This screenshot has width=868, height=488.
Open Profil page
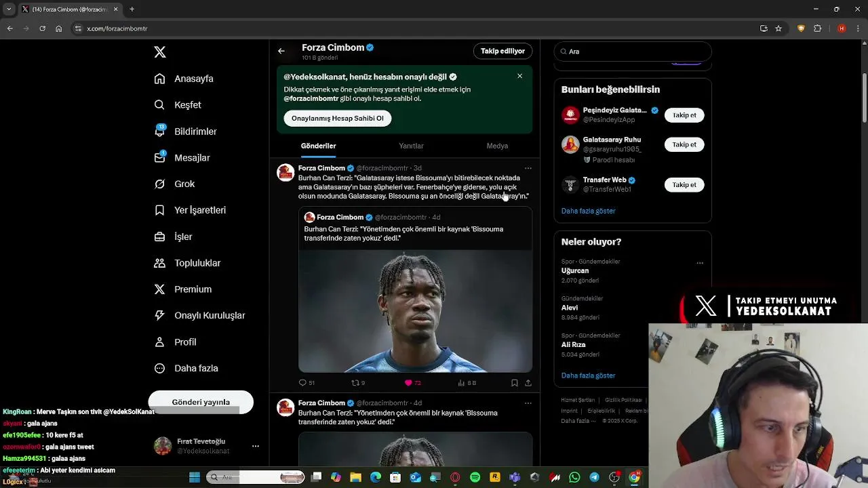pos(175,342)
